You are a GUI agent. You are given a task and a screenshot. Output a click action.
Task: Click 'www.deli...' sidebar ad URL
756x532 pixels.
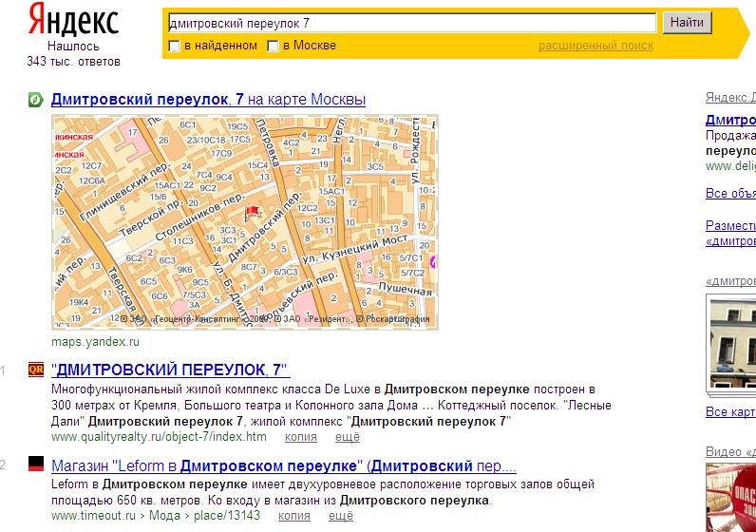730,166
